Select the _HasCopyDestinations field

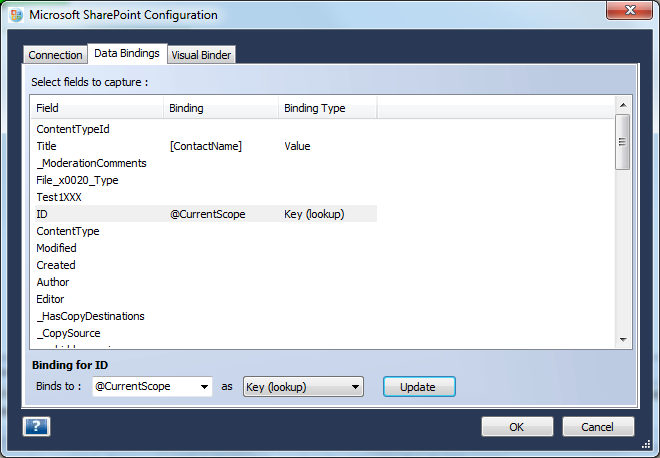[90, 316]
